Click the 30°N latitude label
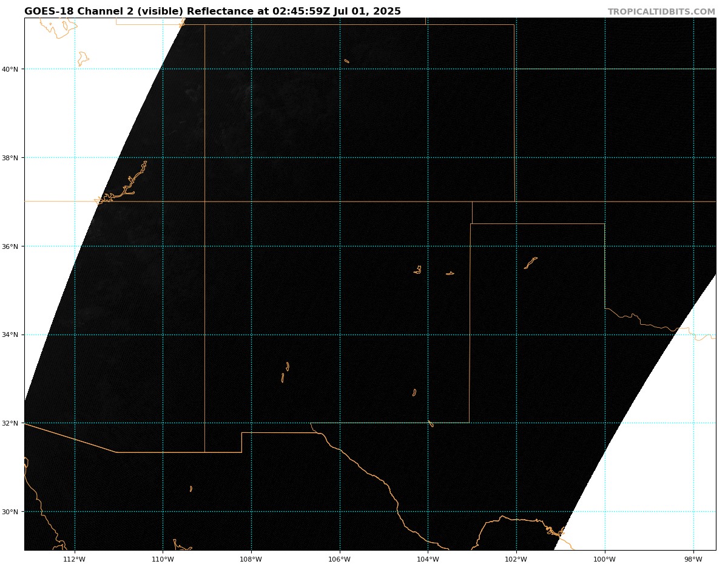The image size is (728, 564). point(10,512)
